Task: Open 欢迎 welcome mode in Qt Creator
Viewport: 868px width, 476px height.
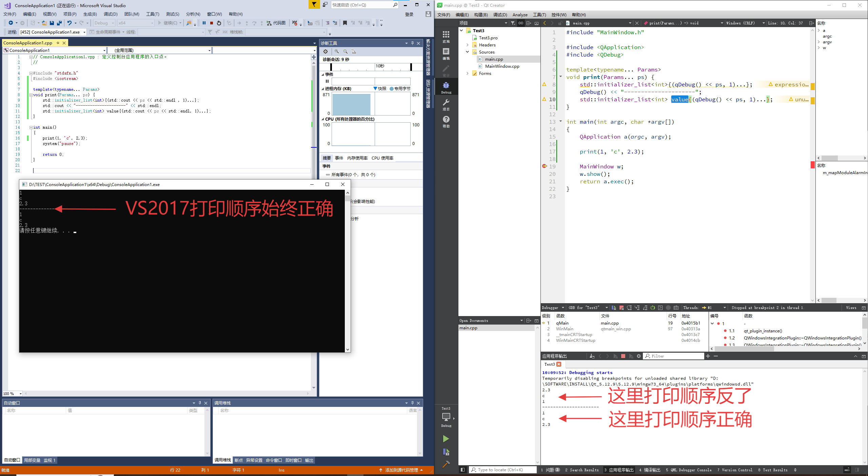Action: 446,37
